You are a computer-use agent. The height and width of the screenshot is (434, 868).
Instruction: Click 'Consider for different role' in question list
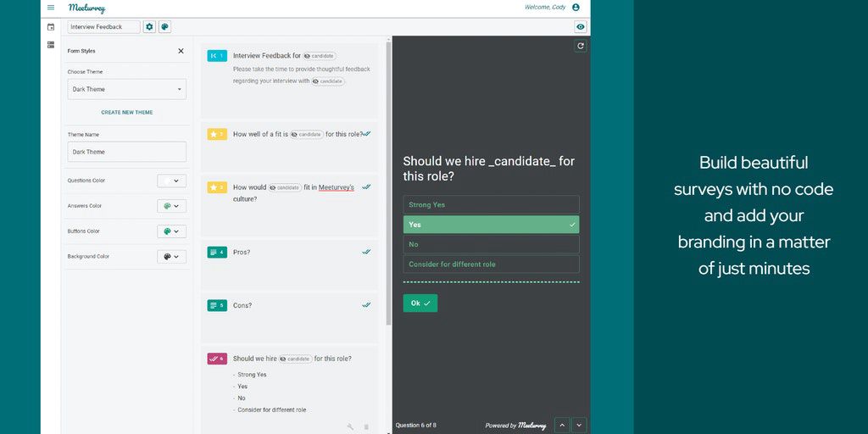coord(272,410)
